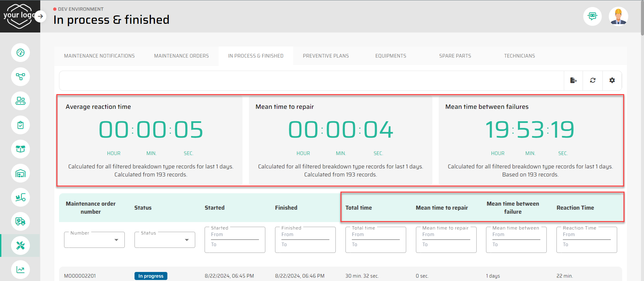Go to the Preventive Plans tab
Screen dimensions: 644x281
tap(326, 56)
